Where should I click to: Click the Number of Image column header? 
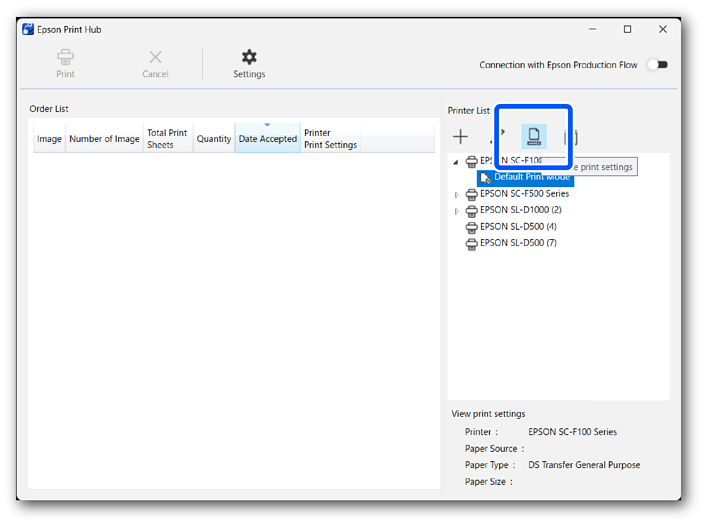click(104, 139)
